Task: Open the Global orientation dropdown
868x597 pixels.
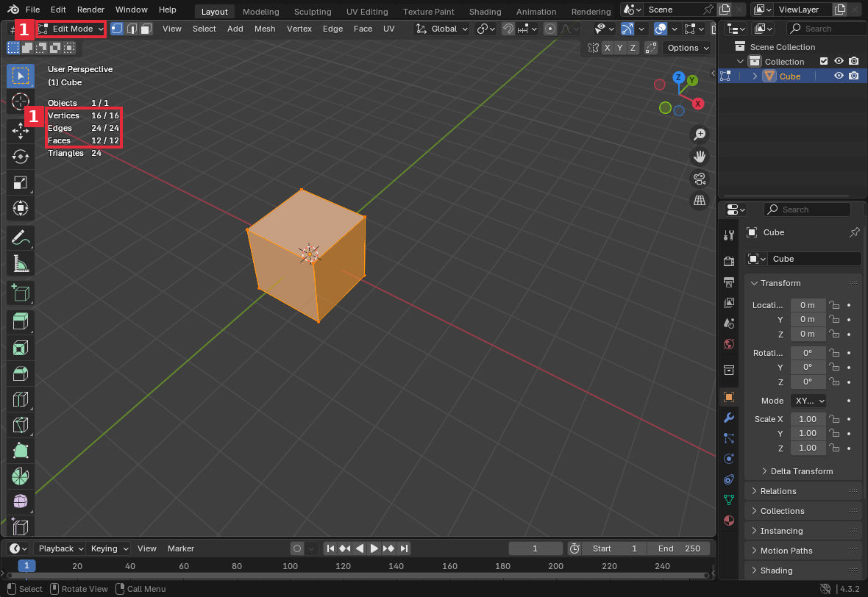Action: [442, 29]
